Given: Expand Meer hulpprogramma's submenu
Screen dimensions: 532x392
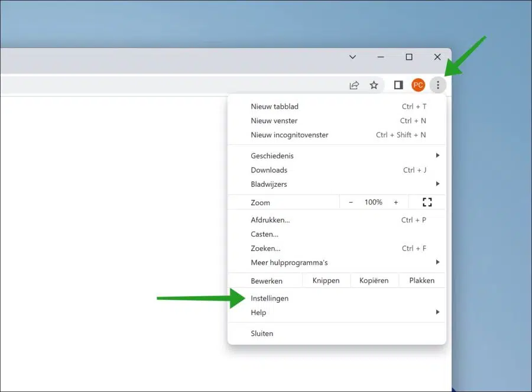Looking at the screenshot, I should click(x=337, y=263).
